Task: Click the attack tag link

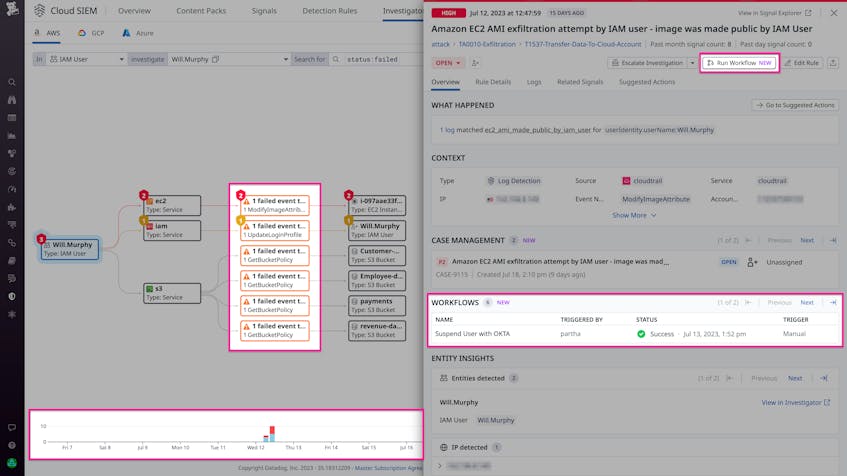Action: 440,44
